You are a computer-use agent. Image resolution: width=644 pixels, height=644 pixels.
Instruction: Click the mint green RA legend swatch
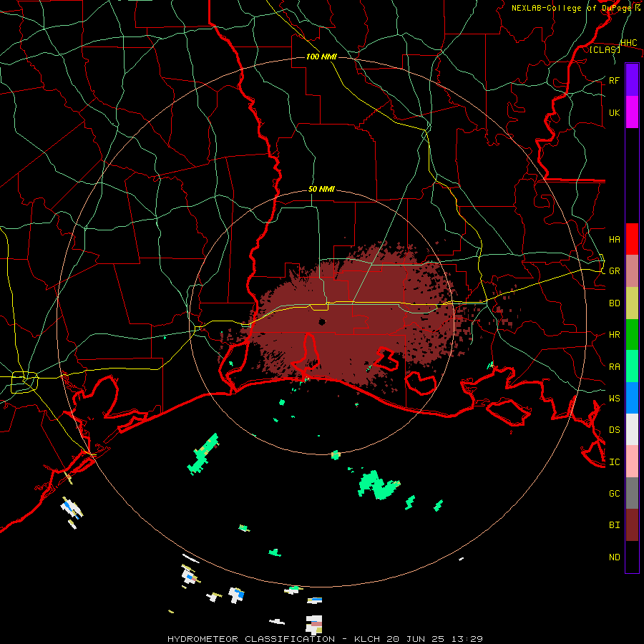[632, 366]
